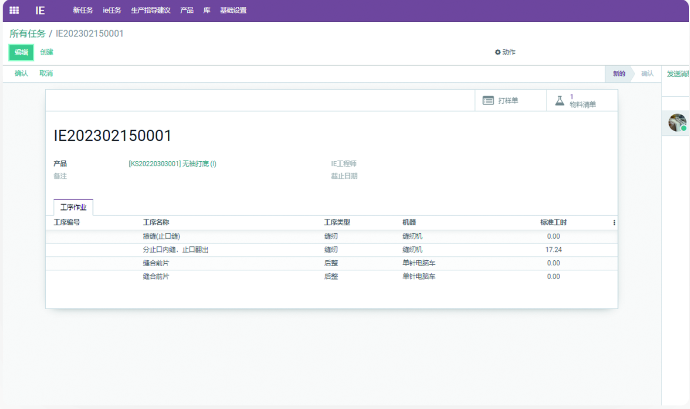Viewport: 690px width, 409px height.
Task: Open the ie任务 menu
Action: pyautogui.click(x=111, y=10)
